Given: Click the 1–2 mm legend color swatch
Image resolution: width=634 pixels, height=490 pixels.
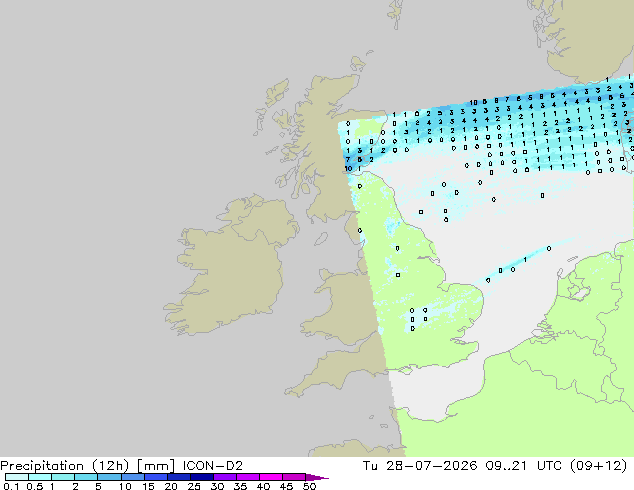Looking at the screenshot, I should [x=63, y=477].
